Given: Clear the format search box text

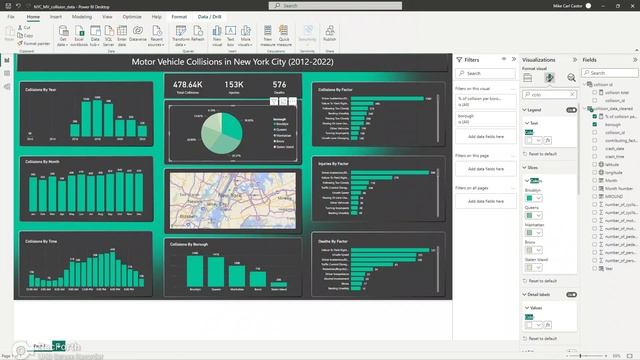Looking at the screenshot, I should tap(572, 94).
